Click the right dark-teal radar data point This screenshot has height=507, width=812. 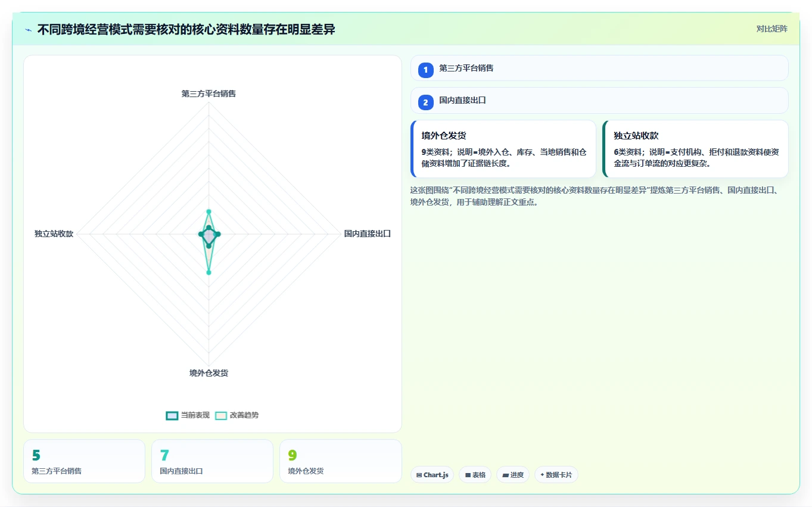218,234
